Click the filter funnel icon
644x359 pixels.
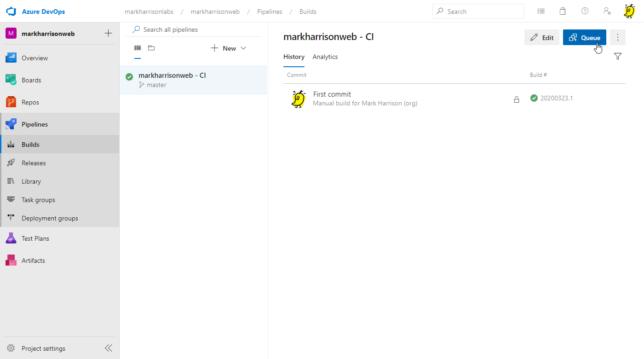click(618, 56)
